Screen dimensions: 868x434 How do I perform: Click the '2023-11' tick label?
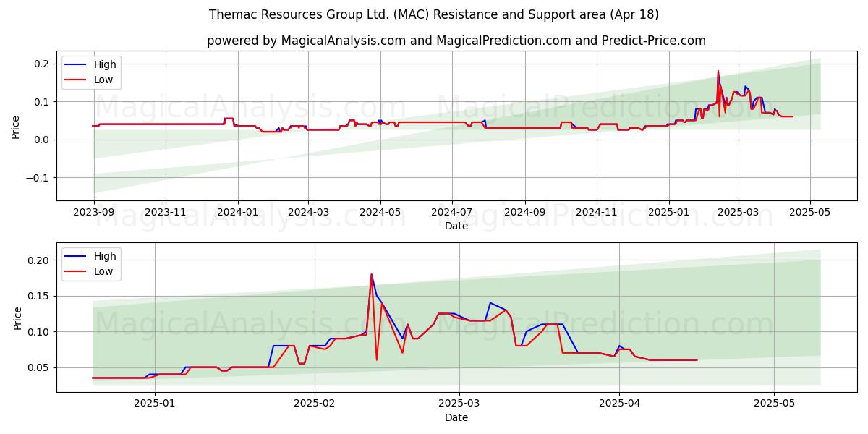pos(166,212)
